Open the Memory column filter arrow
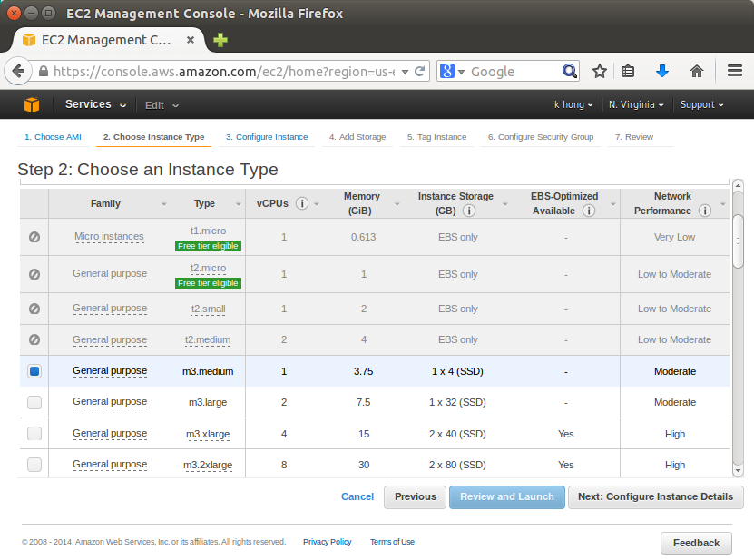This screenshot has height=560, width=754. pos(397,204)
